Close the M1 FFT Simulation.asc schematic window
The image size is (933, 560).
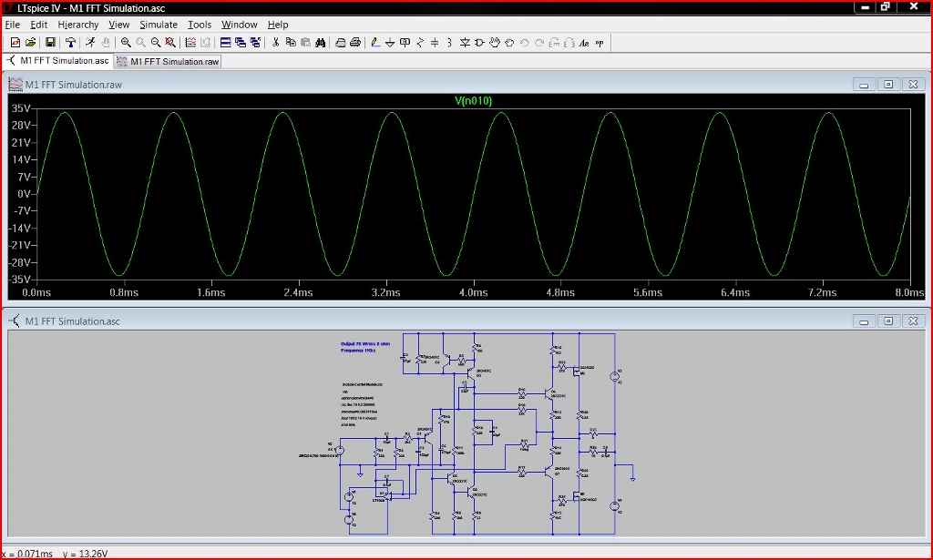(x=913, y=321)
